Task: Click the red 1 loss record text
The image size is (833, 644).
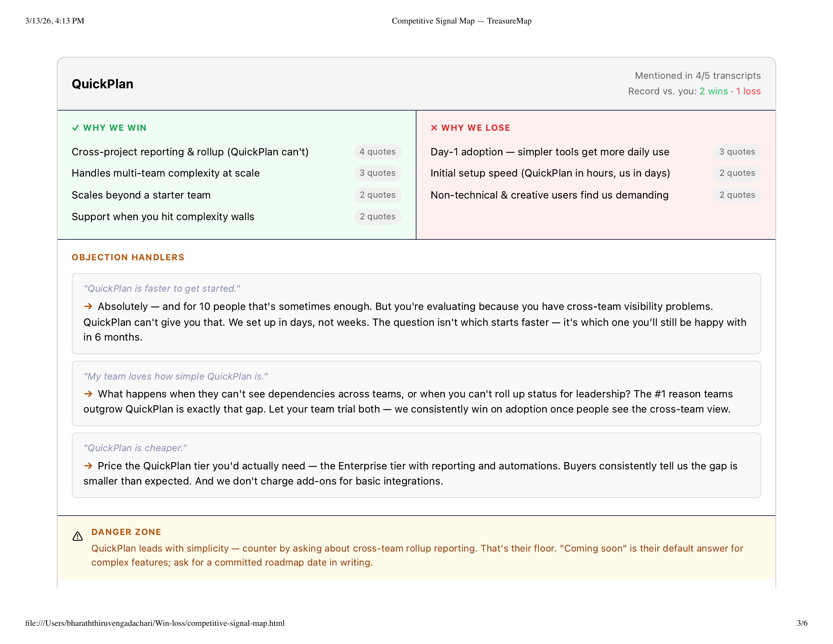Action: (748, 91)
